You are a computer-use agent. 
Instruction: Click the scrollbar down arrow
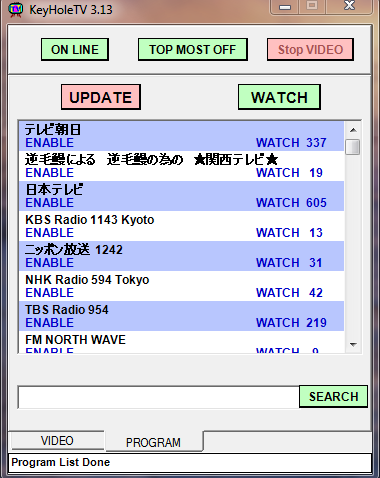(353, 345)
